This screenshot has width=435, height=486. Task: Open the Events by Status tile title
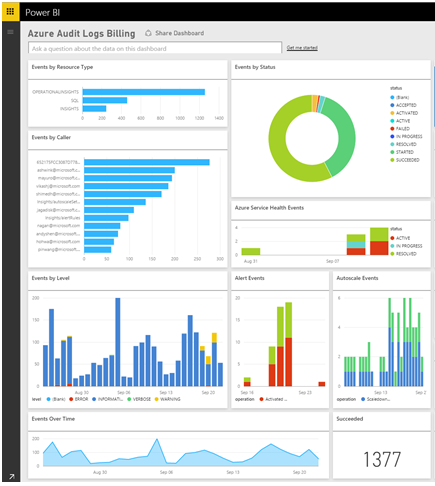pyautogui.click(x=255, y=67)
